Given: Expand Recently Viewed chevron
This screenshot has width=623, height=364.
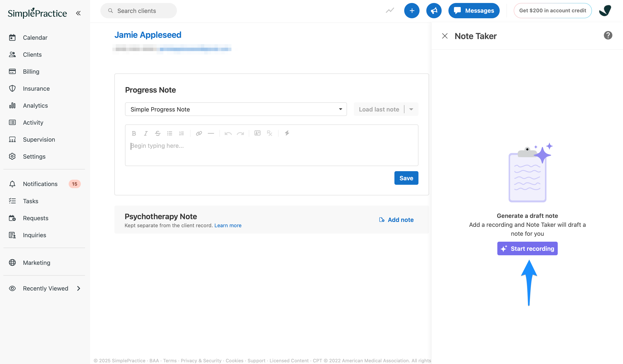Looking at the screenshot, I should pos(79,288).
